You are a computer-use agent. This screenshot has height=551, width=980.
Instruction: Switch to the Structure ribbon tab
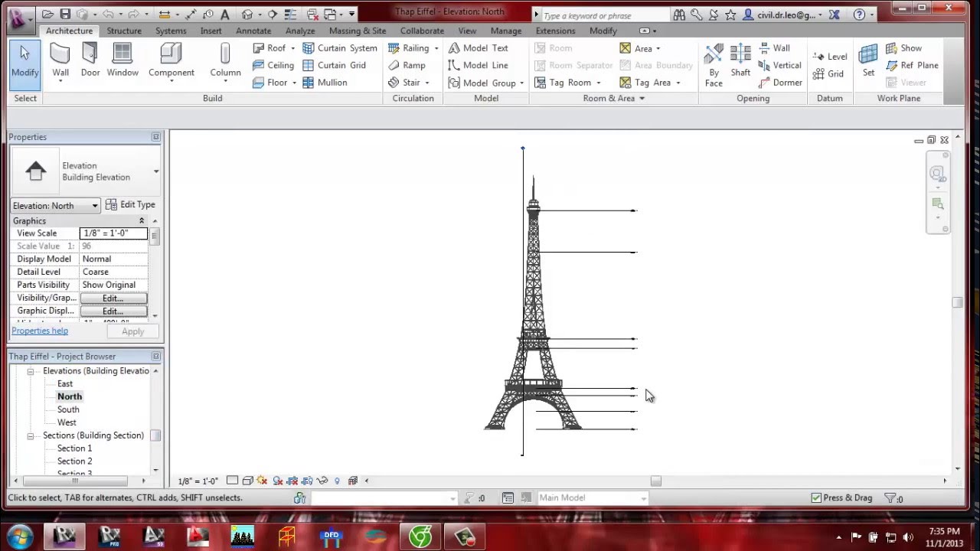click(x=124, y=31)
